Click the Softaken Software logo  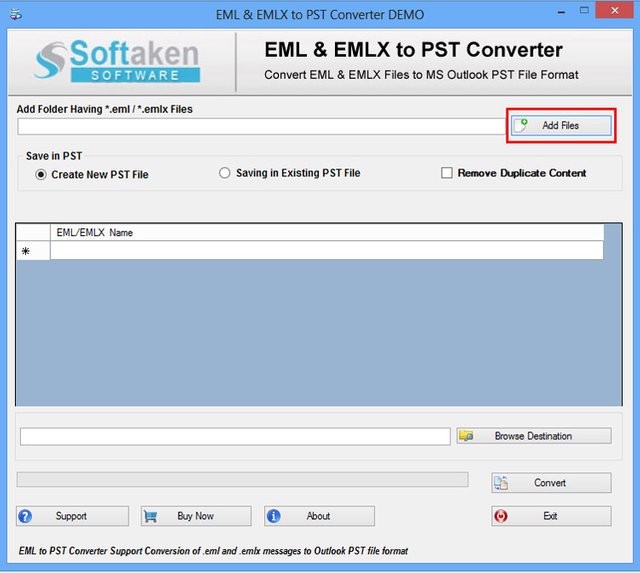(118, 61)
